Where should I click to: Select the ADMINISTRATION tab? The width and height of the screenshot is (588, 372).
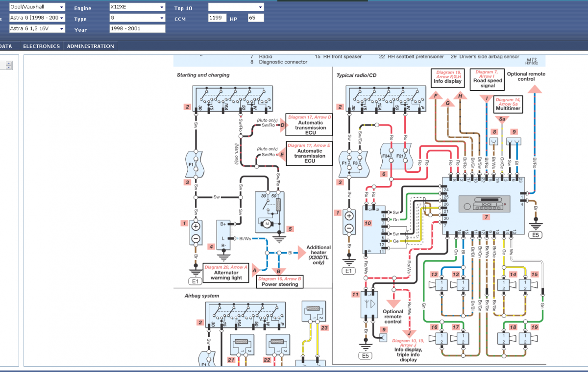click(x=91, y=46)
